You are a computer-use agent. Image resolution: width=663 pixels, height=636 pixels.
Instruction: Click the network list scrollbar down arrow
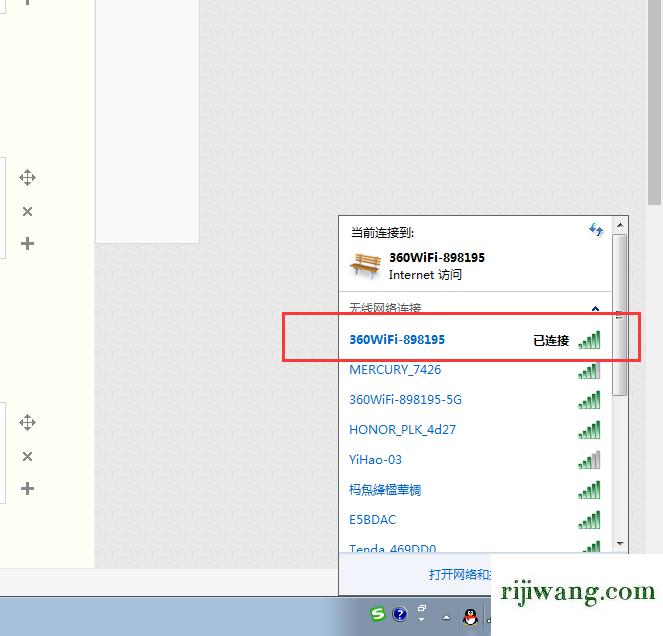pyautogui.click(x=620, y=544)
